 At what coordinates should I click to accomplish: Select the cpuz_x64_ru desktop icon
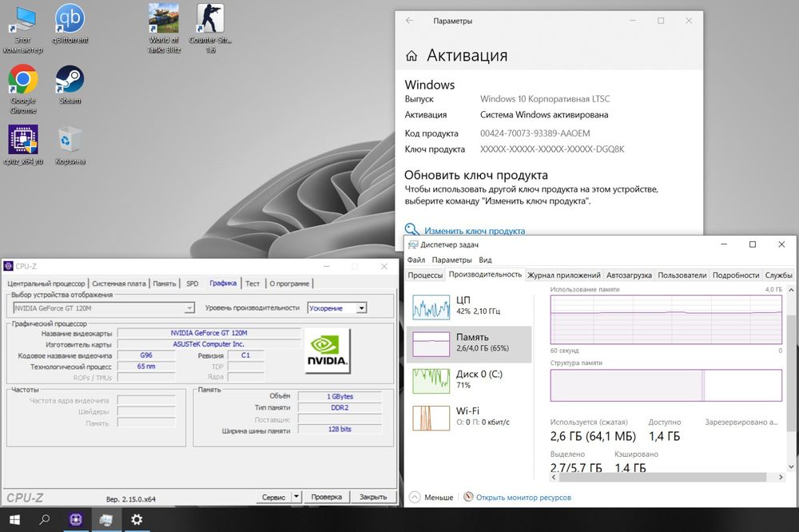coord(23,145)
